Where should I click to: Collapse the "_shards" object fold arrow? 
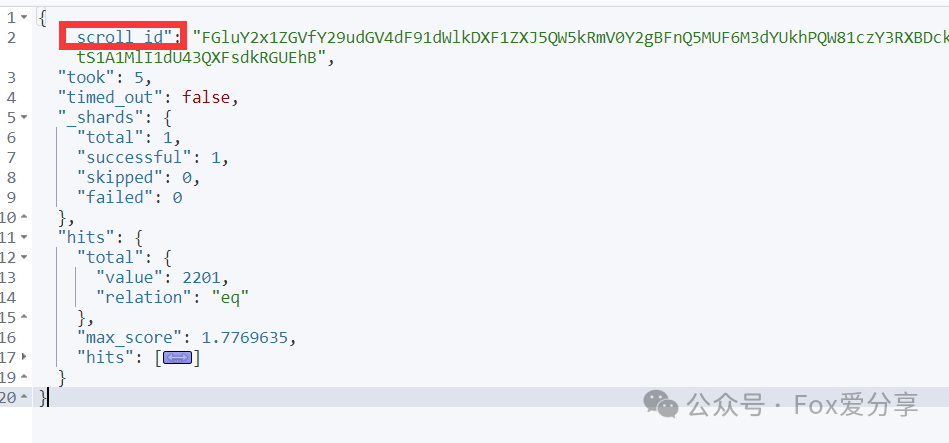pos(24,117)
